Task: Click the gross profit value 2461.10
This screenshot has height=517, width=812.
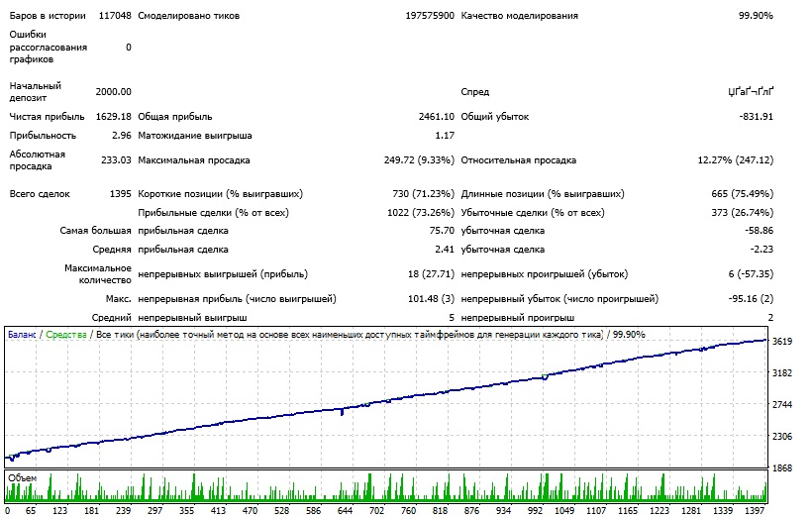Action: [436, 117]
